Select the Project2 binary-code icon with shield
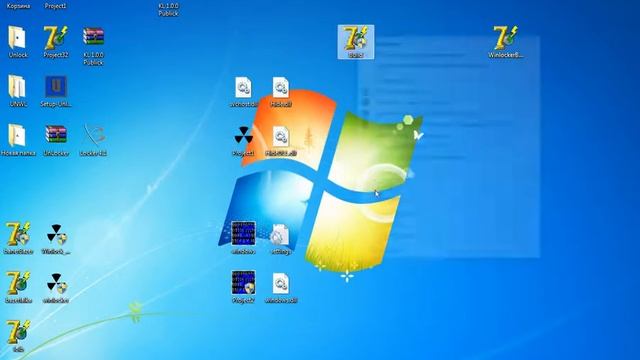 [x=243, y=282]
